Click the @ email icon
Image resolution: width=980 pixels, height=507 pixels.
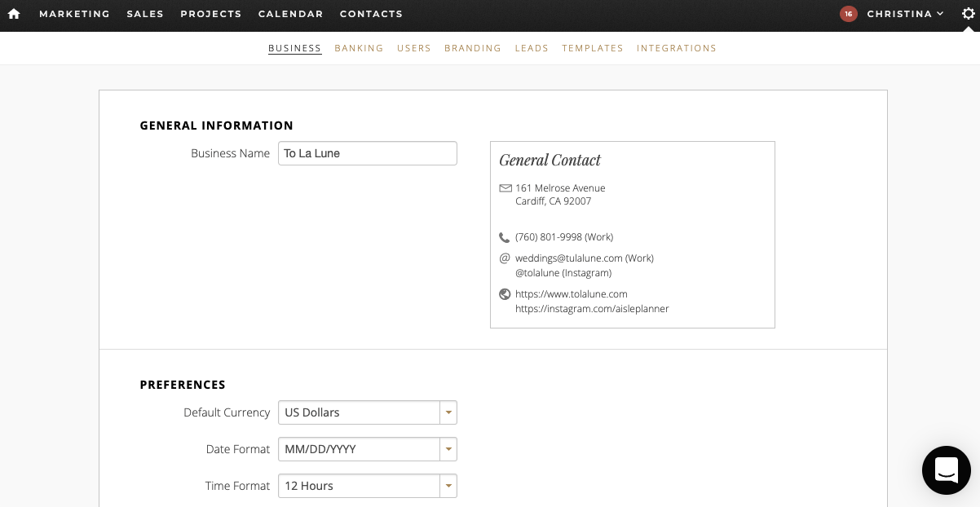[x=505, y=258]
